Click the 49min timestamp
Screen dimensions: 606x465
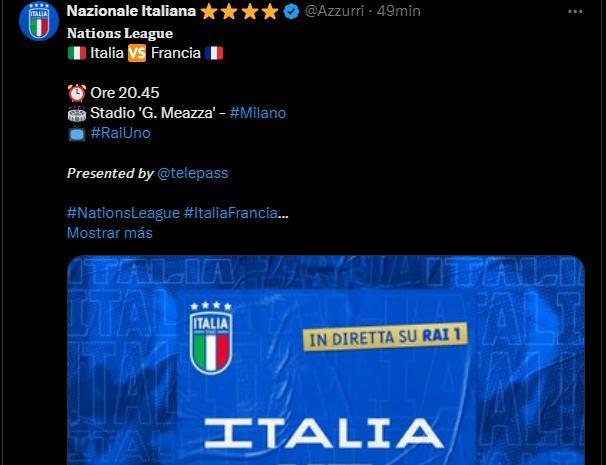[398, 11]
